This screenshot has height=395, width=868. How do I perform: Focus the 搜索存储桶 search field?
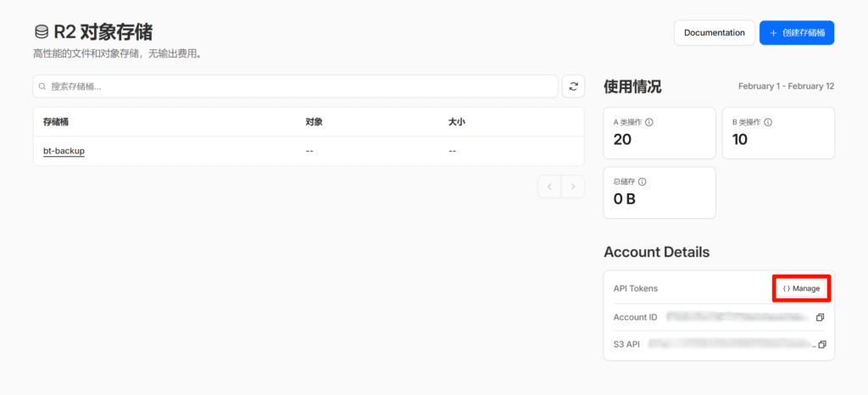(x=297, y=86)
